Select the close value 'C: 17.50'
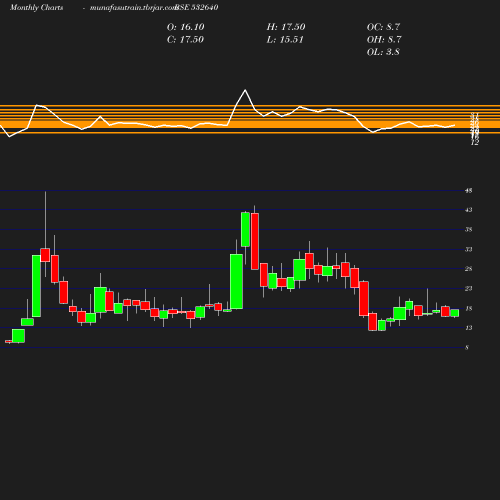Viewport: 500px width, 500px height. coord(185,40)
